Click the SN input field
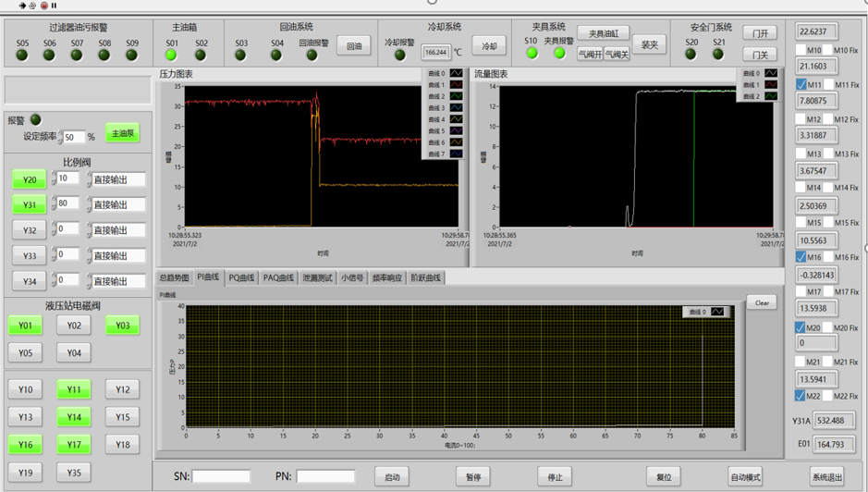This screenshot has width=868, height=492. (x=221, y=476)
